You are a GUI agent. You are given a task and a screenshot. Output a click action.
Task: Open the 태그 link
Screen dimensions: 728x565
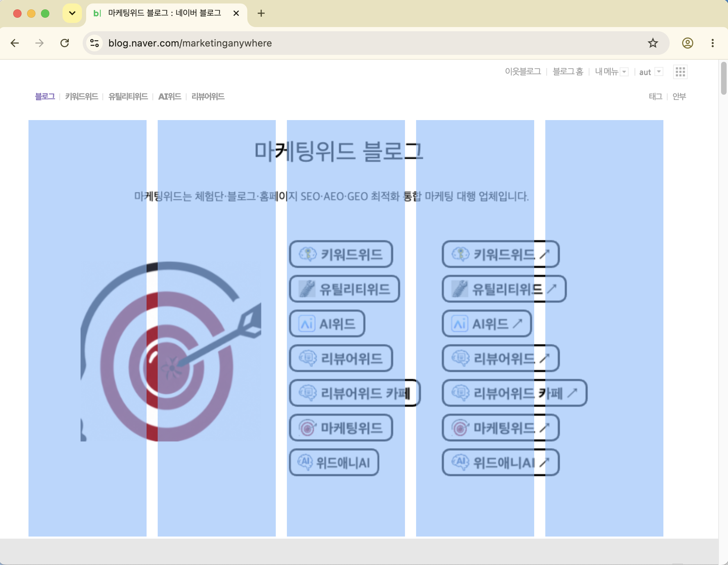[655, 96]
